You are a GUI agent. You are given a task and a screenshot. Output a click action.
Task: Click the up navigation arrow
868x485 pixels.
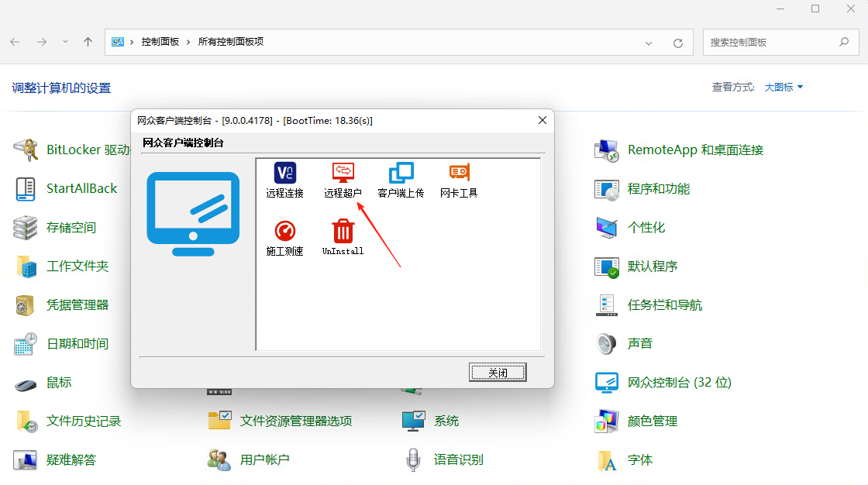tap(87, 43)
